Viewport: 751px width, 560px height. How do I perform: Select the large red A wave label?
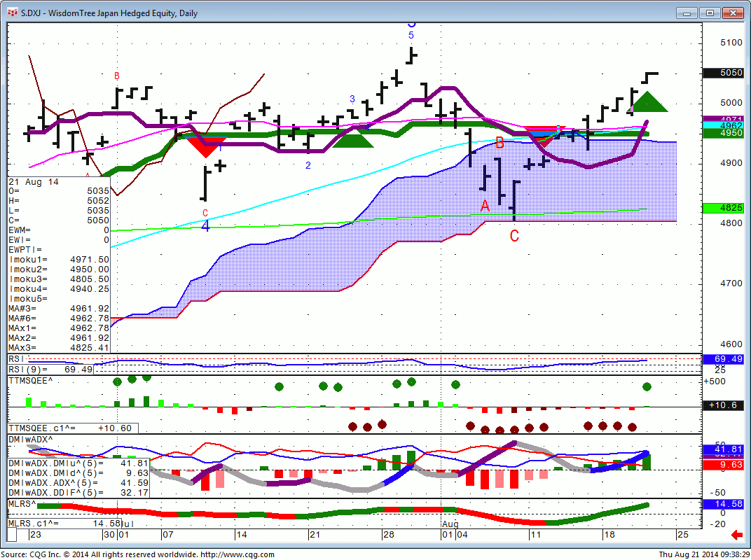click(x=485, y=206)
